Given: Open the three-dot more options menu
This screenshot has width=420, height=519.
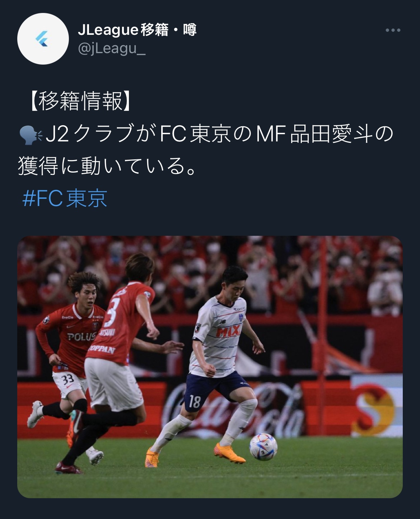Looking at the screenshot, I should click(393, 31).
